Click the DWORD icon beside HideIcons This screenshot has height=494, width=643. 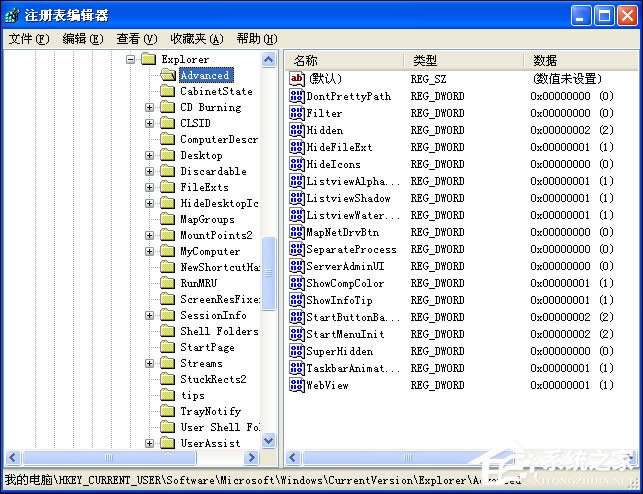click(297, 164)
